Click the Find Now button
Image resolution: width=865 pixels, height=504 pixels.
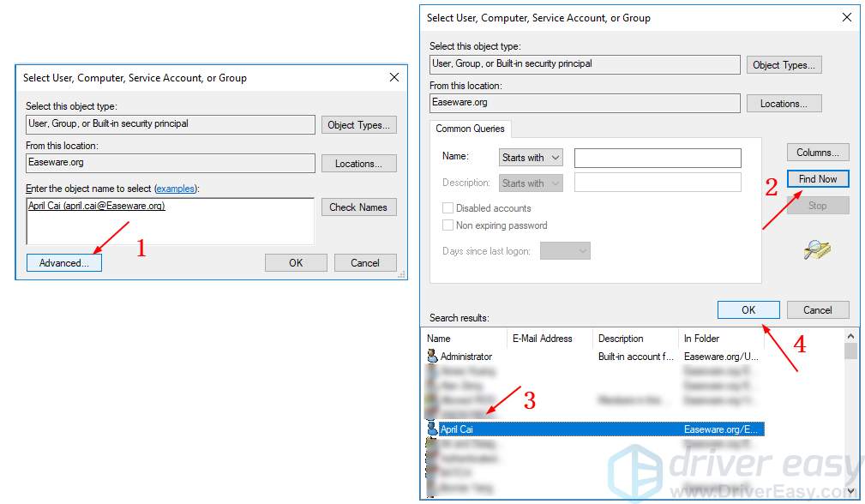click(817, 178)
